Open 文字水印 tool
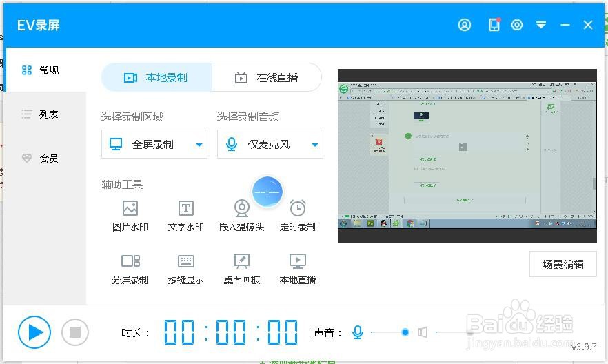608x364 pixels. point(185,216)
